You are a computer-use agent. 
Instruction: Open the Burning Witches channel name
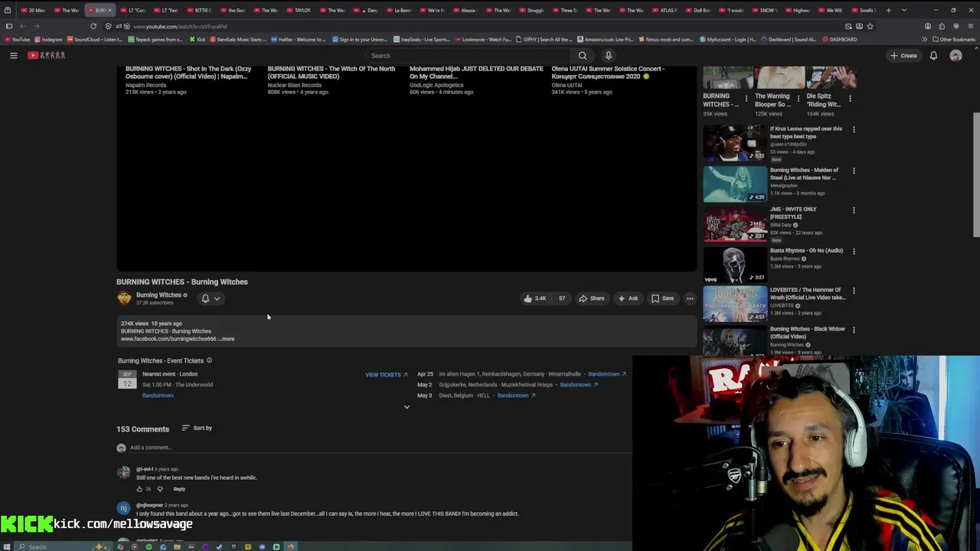click(158, 295)
